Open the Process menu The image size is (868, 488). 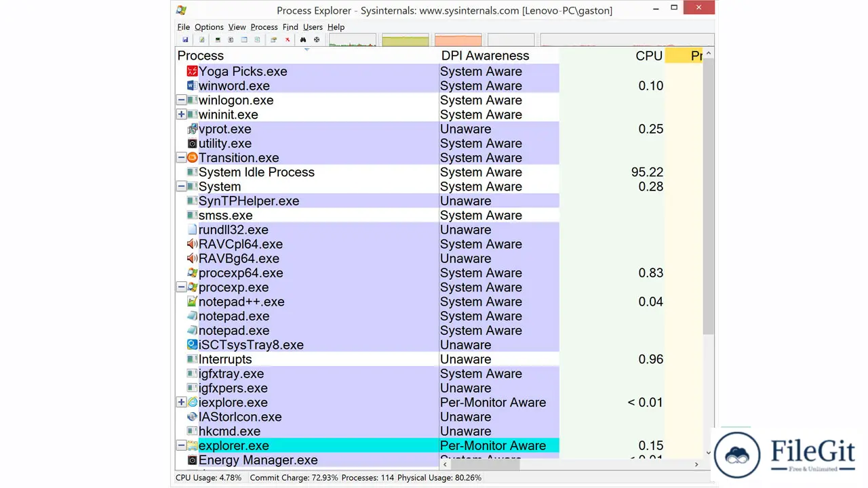point(264,27)
